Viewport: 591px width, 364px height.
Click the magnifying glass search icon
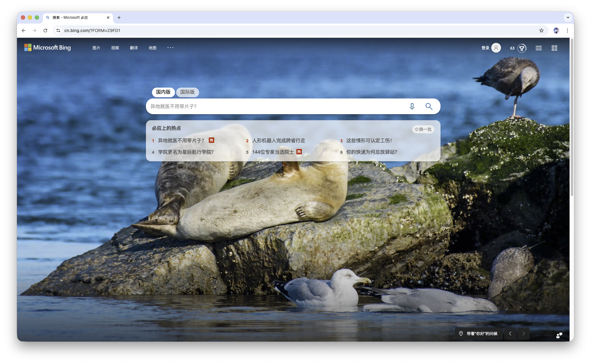(429, 106)
